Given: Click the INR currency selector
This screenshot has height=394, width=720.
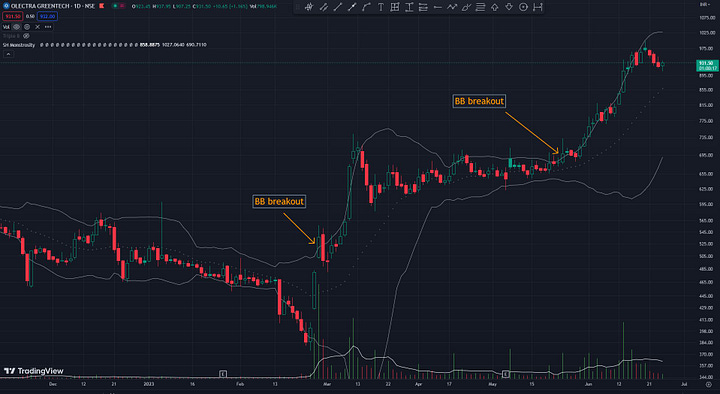Looking at the screenshot, I should tap(704, 4).
